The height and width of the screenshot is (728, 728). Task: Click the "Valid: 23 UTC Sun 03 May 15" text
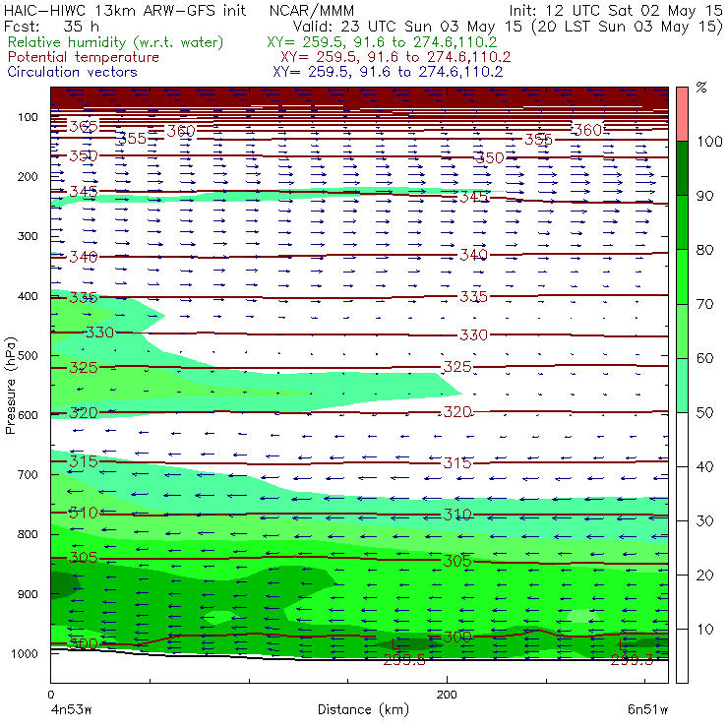[x=407, y=26]
